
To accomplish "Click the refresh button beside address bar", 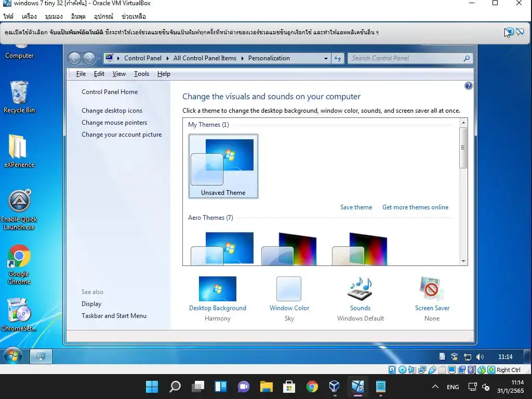I will (x=338, y=58).
